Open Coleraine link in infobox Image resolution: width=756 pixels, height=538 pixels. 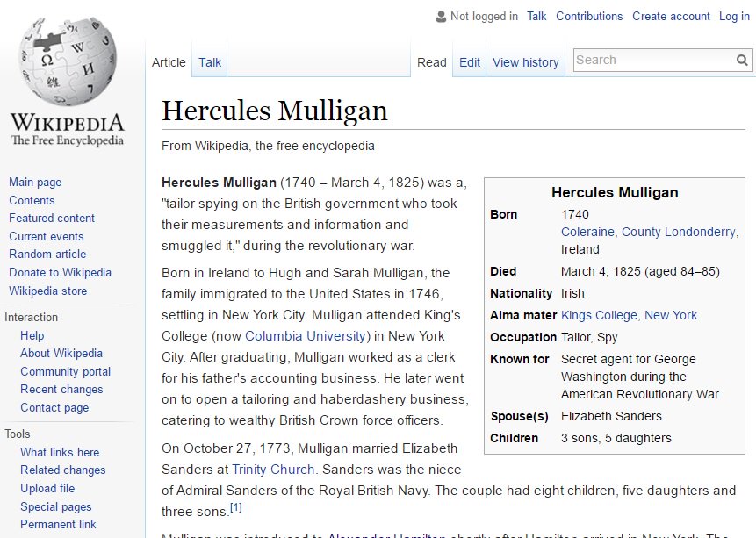point(587,232)
